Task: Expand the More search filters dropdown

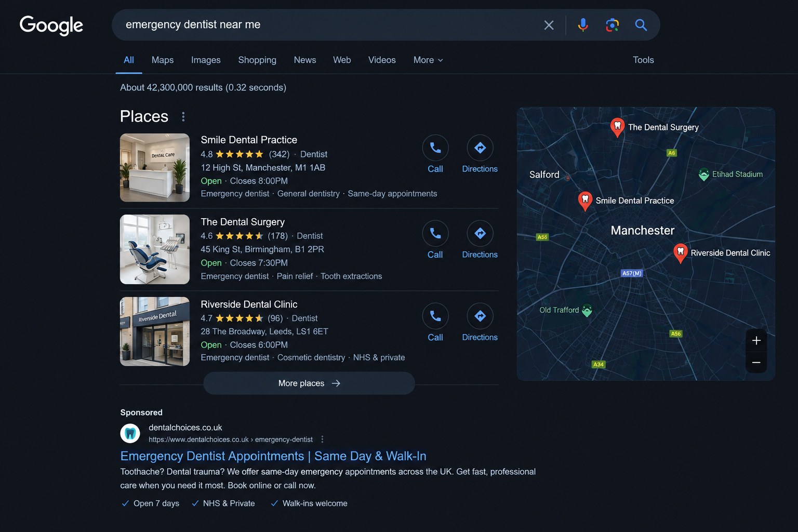Action: [x=428, y=60]
